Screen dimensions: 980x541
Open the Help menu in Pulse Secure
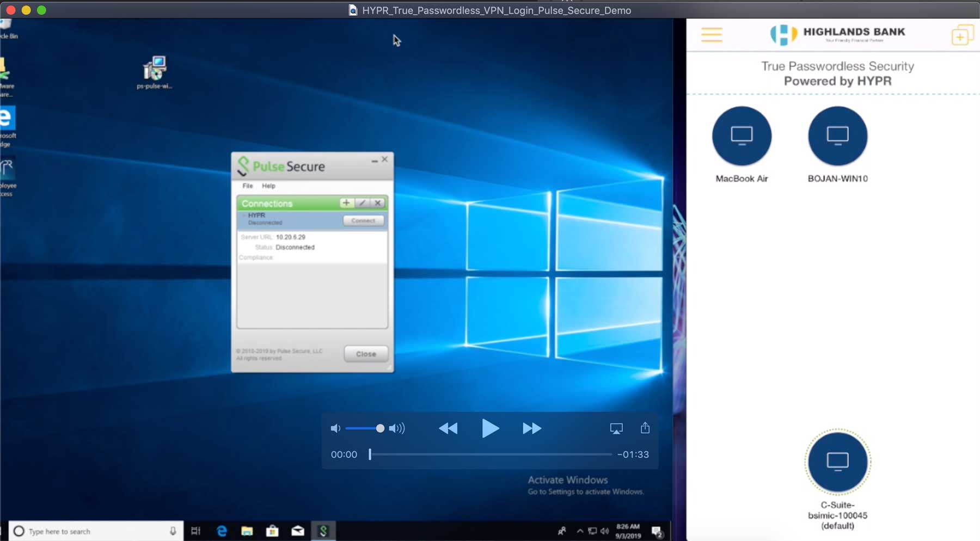268,186
